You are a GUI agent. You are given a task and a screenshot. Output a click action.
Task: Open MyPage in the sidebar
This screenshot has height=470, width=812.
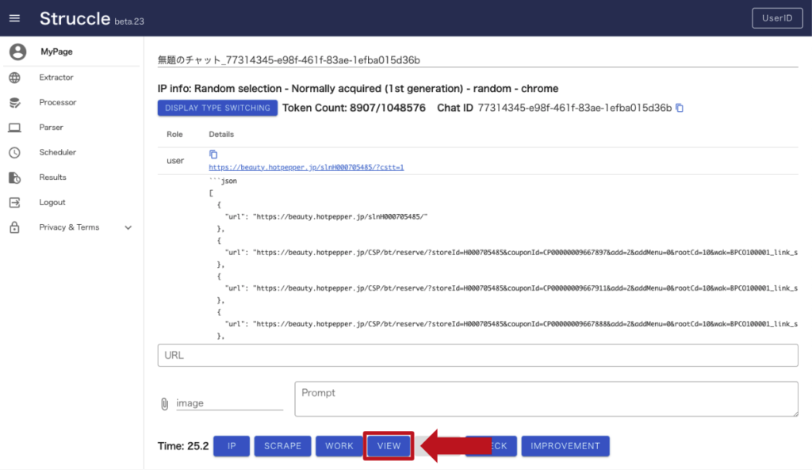(56, 52)
